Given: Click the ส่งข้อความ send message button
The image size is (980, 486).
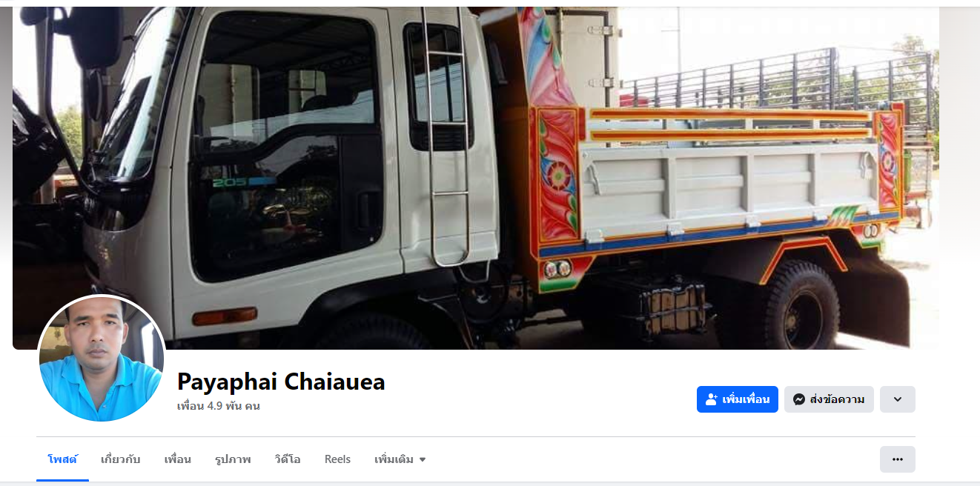Looking at the screenshot, I should click(829, 399).
